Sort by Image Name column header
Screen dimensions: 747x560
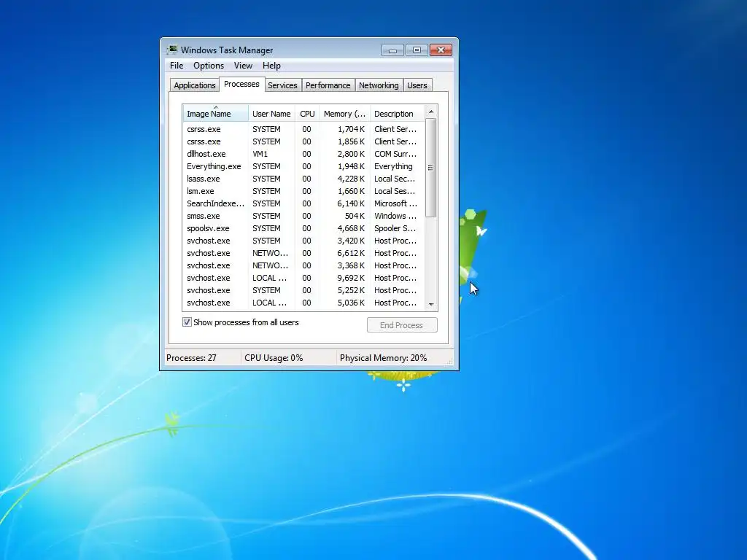tap(215, 114)
